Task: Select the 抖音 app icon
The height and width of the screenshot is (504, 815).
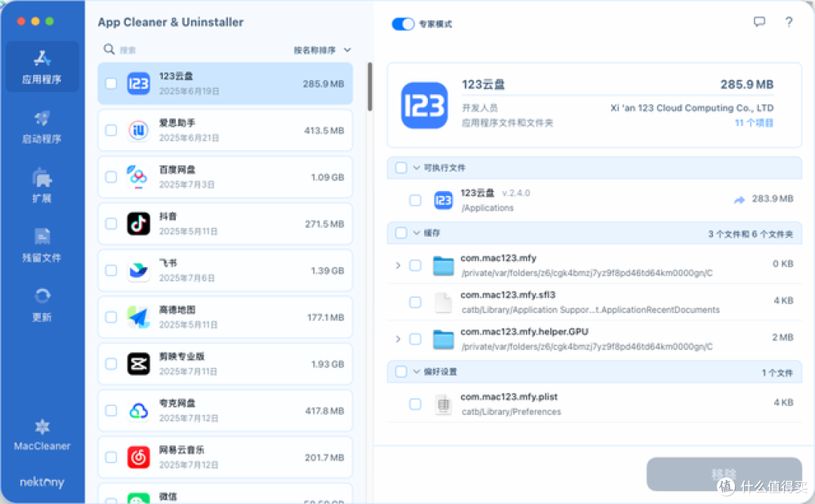Action: 139,224
